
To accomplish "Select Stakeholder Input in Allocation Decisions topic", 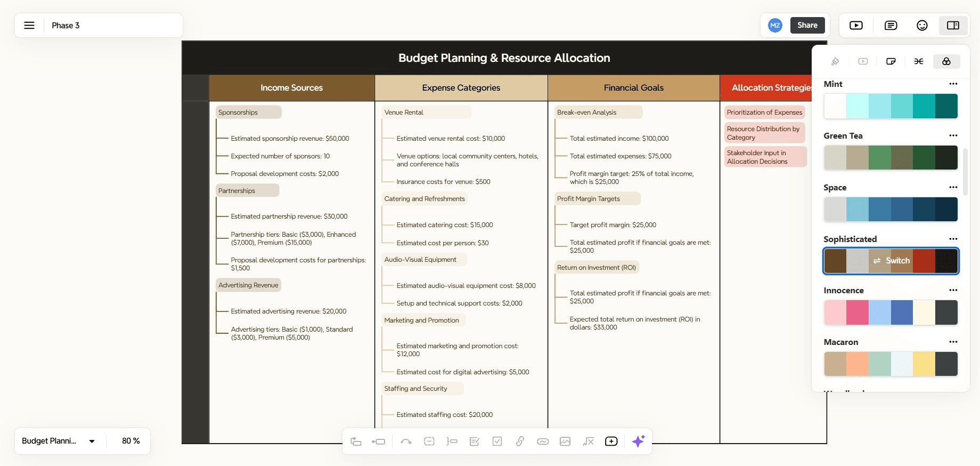I will click(x=765, y=157).
